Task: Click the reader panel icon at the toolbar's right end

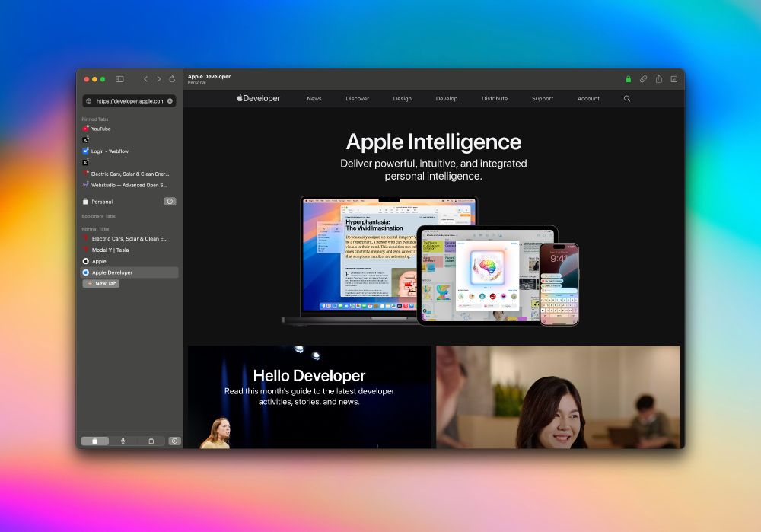Action: pyautogui.click(x=674, y=79)
